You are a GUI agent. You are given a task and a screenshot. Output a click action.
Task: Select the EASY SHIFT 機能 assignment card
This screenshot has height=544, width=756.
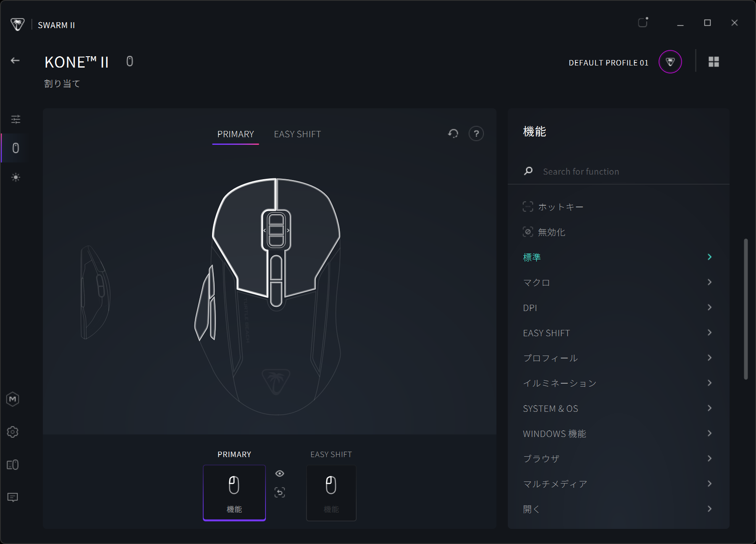331,493
